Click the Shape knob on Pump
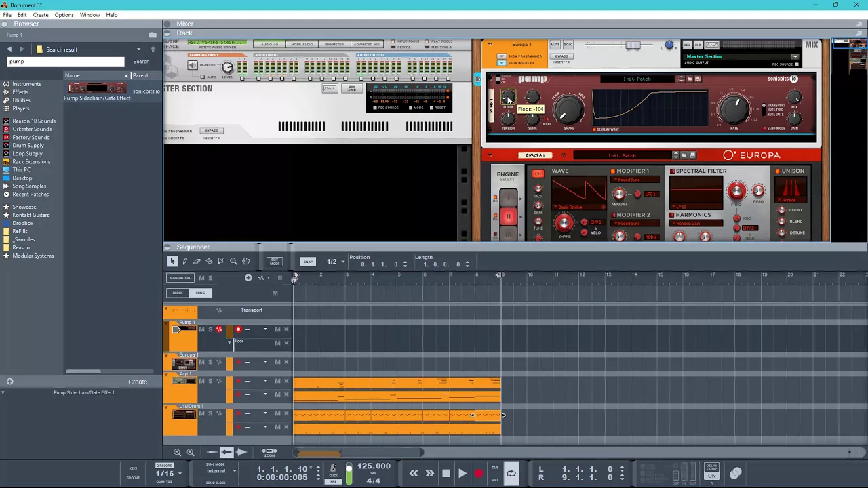The width and height of the screenshot is (868, 488). [569, 108]
